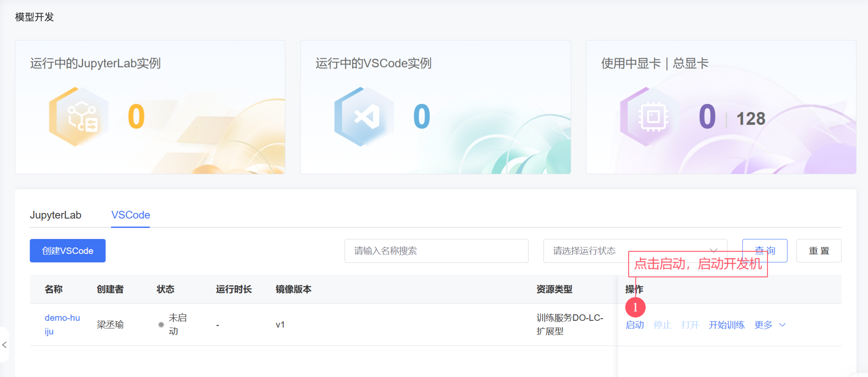
Task: Click the 运行中的VSCode实例 card
Action: coord(435,107)
